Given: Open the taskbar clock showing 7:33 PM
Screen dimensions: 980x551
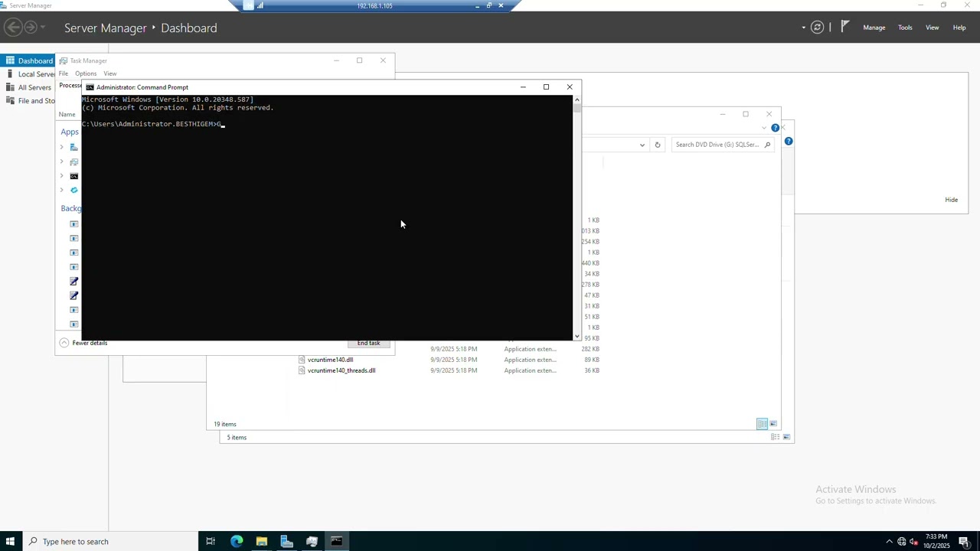Looking at the screenshot, I should [x=936, y=541].
